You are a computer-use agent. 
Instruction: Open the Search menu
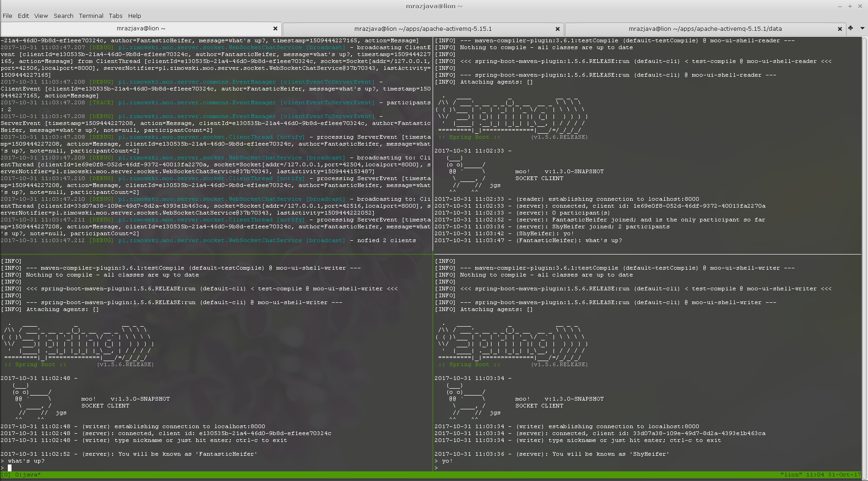(63, 16)
